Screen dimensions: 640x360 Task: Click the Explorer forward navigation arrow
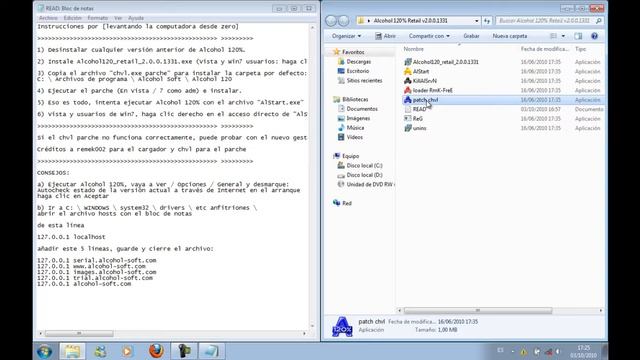point(344,20)
